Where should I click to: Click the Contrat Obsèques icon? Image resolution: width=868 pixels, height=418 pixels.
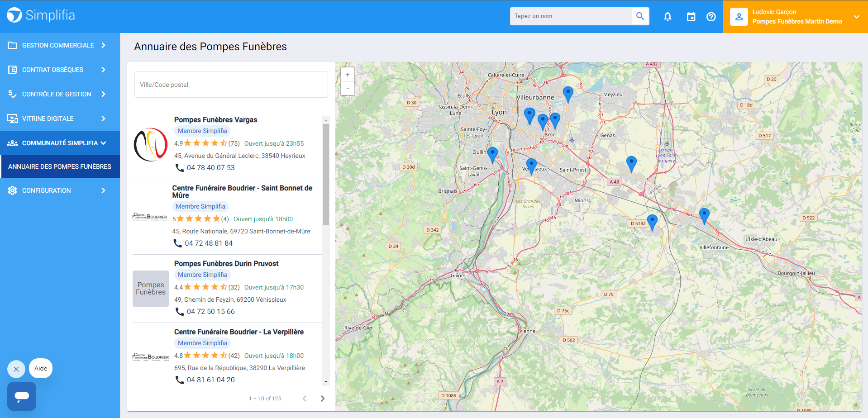pos(12,70)
